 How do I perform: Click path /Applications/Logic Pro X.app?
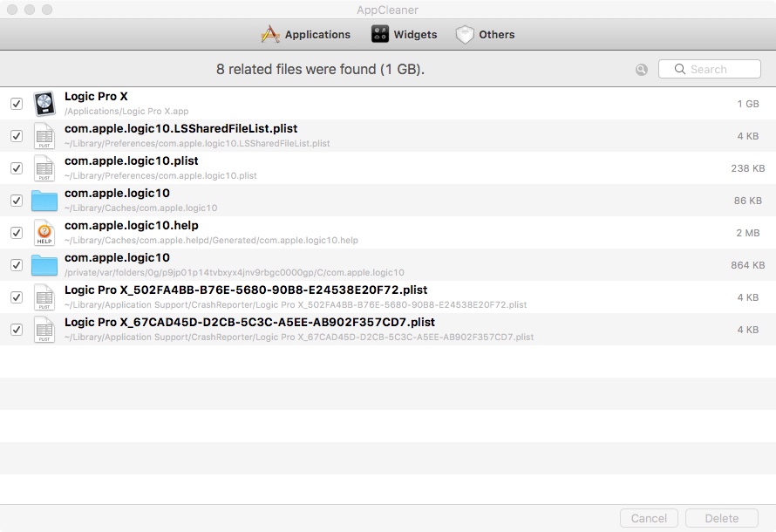(x=126, y=112)
